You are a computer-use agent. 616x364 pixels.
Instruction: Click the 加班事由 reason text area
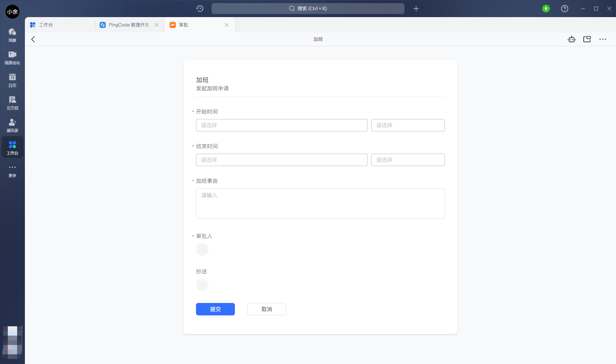point(320,203)
